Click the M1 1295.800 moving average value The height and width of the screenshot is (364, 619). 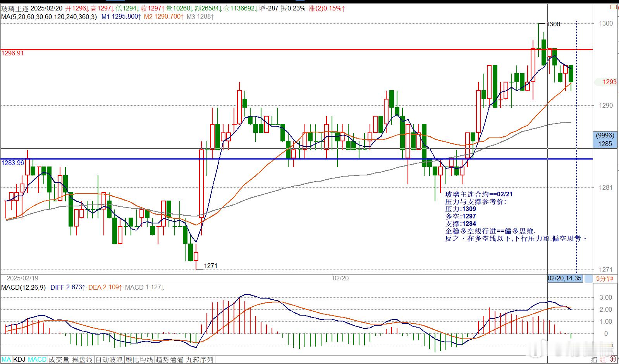coord(121,17)
